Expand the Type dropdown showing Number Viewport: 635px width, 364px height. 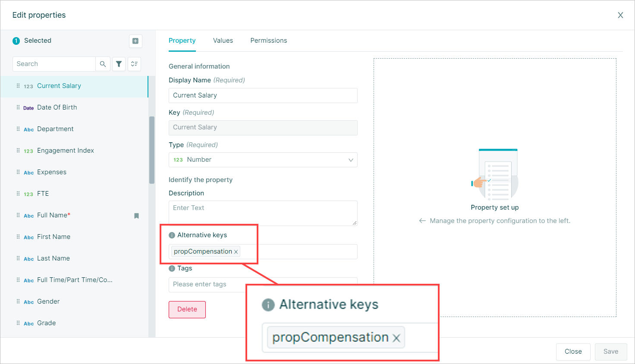pyautogui.click(x=263, y=160)
